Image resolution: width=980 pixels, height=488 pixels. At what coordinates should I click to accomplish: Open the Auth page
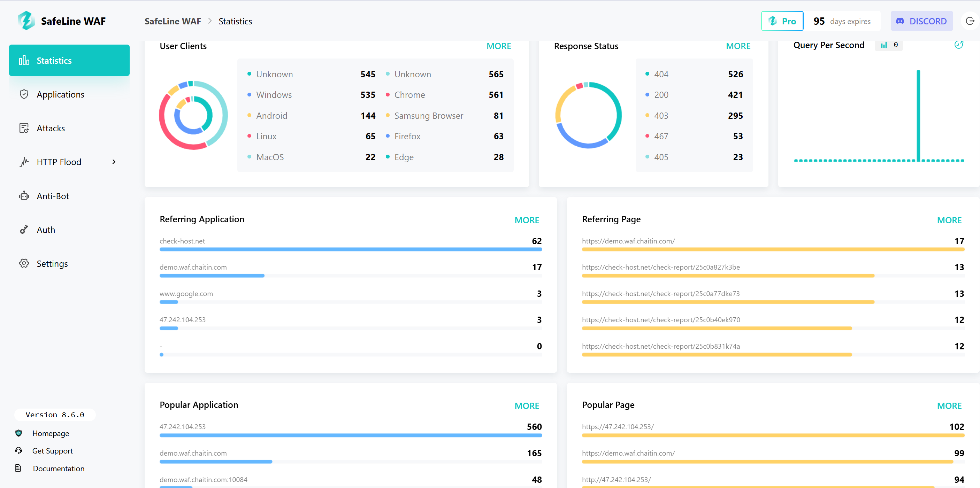point(69,229)
